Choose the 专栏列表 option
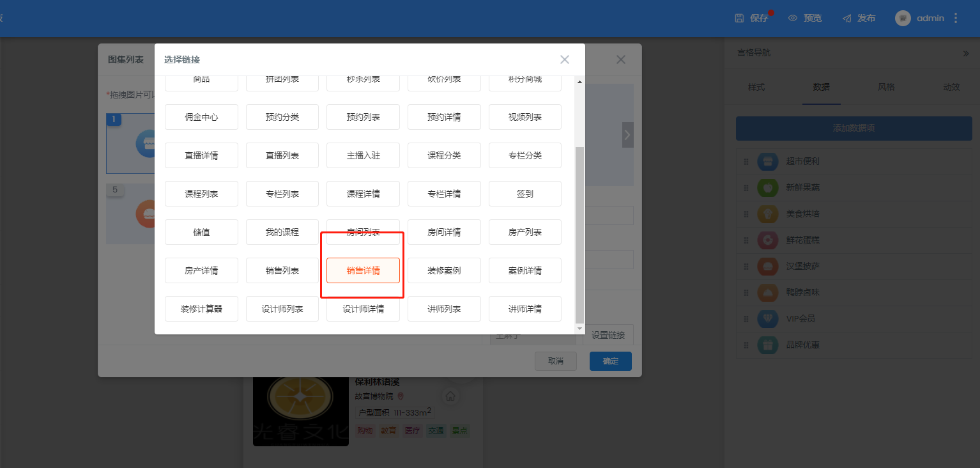 [282, 194]
